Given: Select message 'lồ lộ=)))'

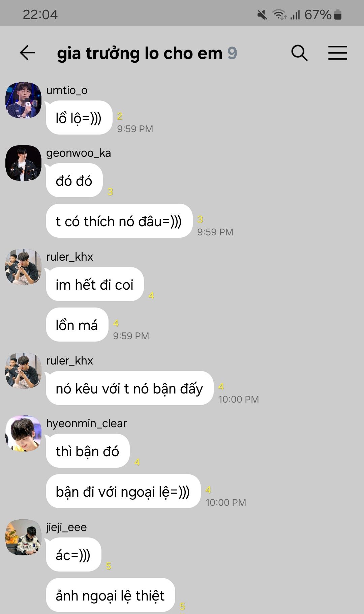Looking at the screenshot, I should [79, 118].
